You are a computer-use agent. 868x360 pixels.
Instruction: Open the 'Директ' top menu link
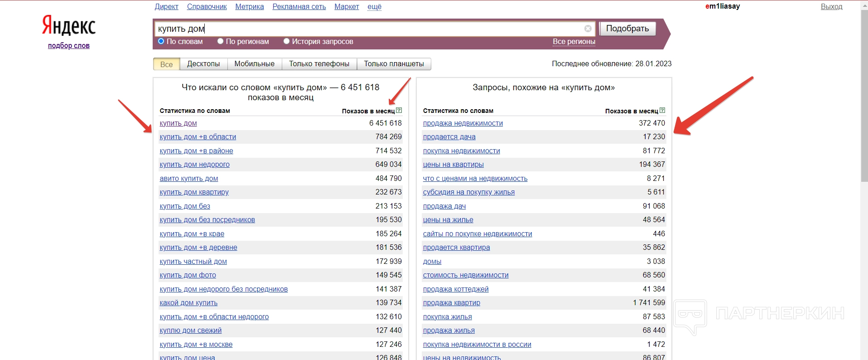point(167,7)
